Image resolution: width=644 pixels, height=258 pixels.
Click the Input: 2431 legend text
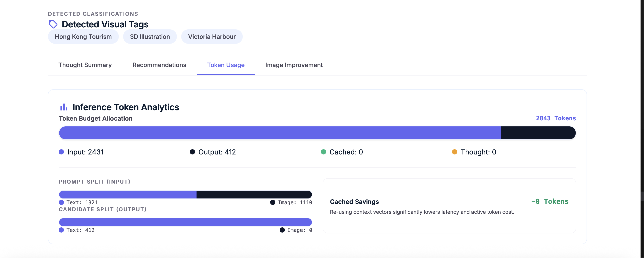pyautogui.click(x=86, y=152)
